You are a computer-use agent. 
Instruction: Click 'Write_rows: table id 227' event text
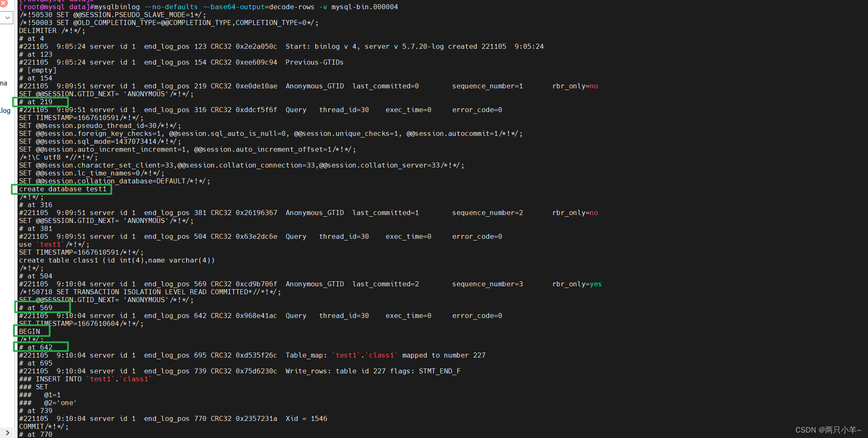pyautogui.click(x=336, y=371)
